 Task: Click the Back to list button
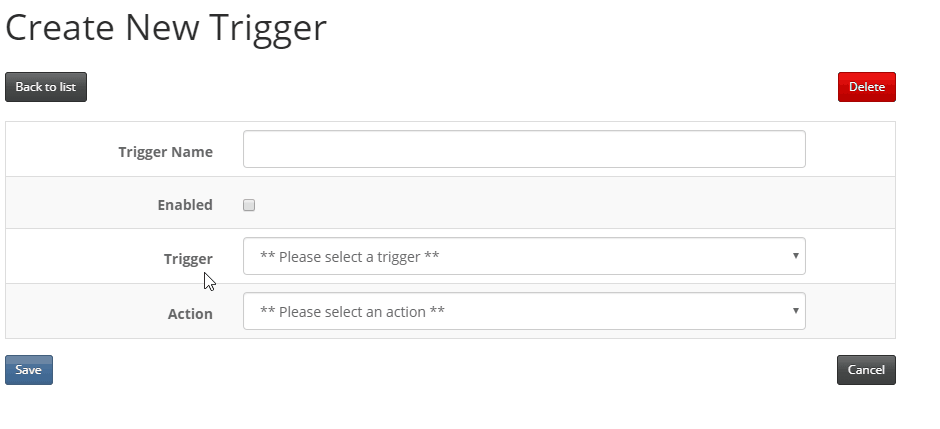(x=46, y=87)
